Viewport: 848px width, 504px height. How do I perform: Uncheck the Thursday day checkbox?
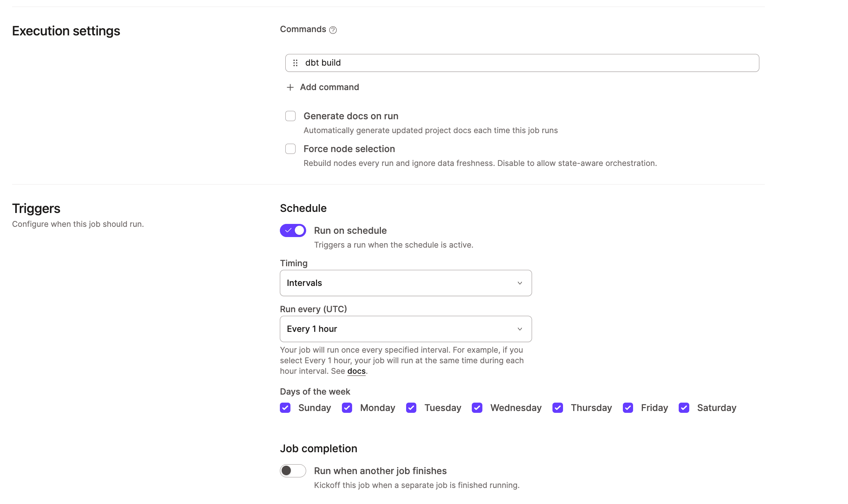point(558,408)
